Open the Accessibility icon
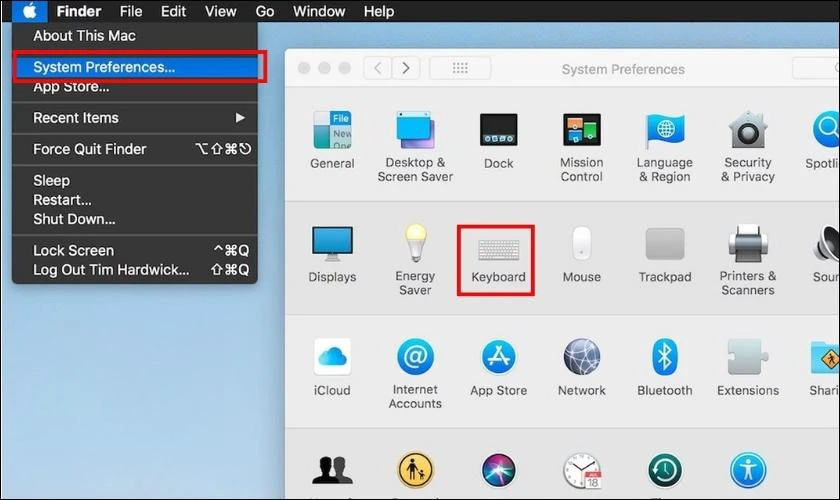 (748, 471)
